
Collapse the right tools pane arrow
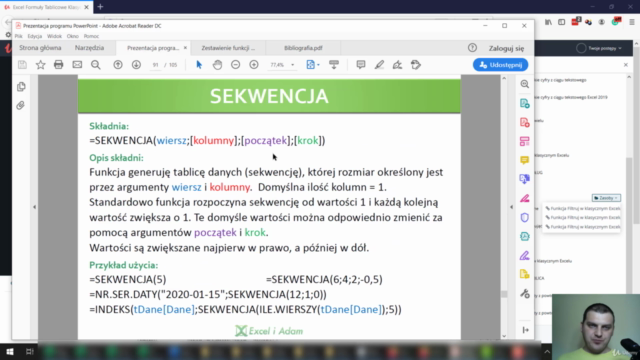511,207
